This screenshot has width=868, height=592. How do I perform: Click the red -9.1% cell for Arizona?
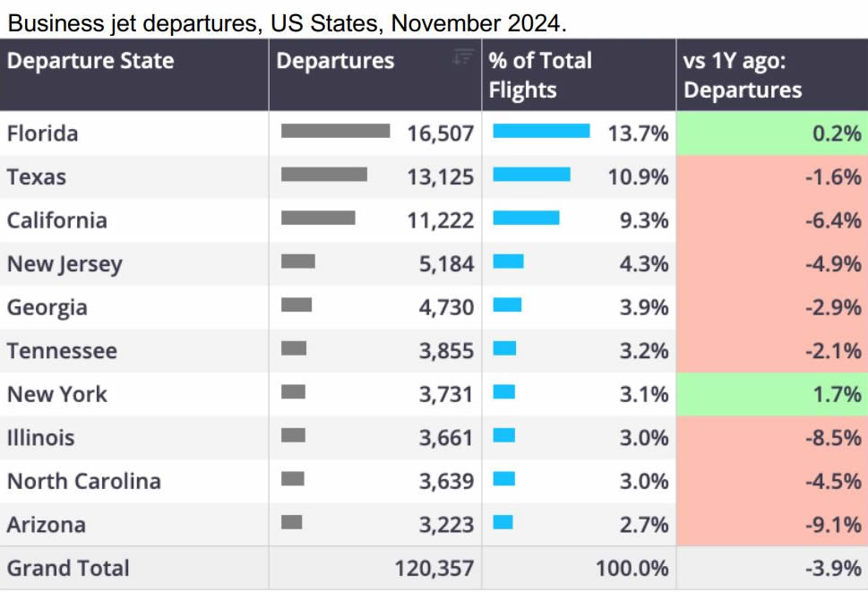pyautogui.click(x=771, y=525)
